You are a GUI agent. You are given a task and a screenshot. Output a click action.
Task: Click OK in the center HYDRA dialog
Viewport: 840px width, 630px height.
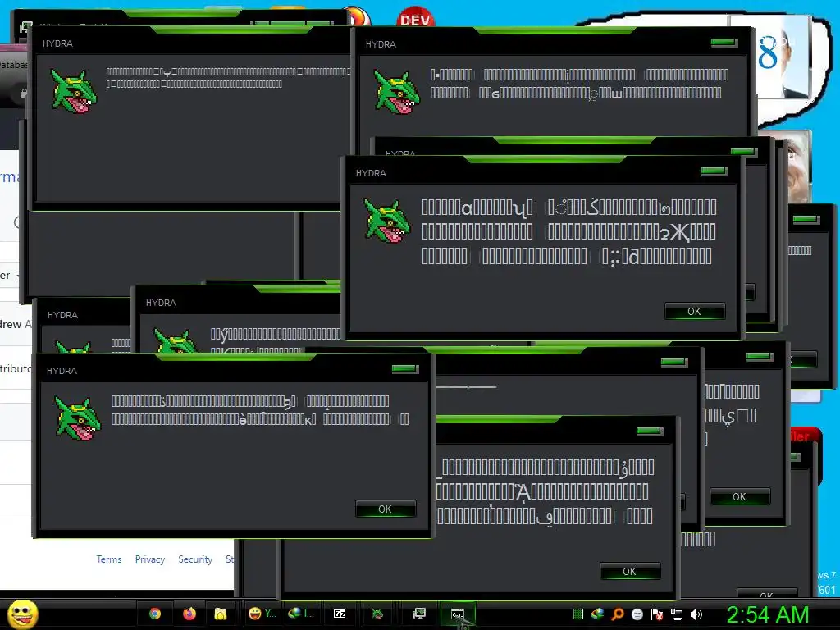tap(694, 311)
